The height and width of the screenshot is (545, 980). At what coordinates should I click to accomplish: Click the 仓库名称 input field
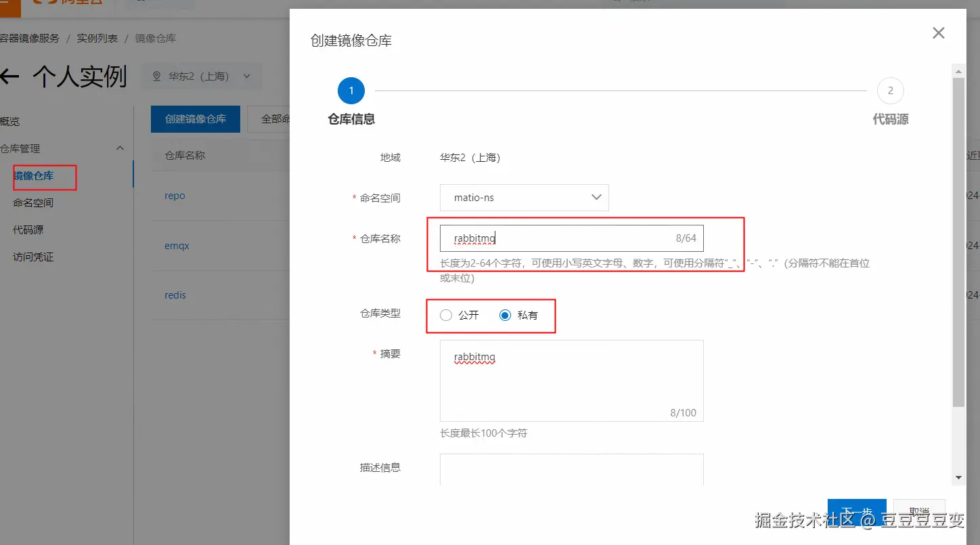tap(572, 238)
